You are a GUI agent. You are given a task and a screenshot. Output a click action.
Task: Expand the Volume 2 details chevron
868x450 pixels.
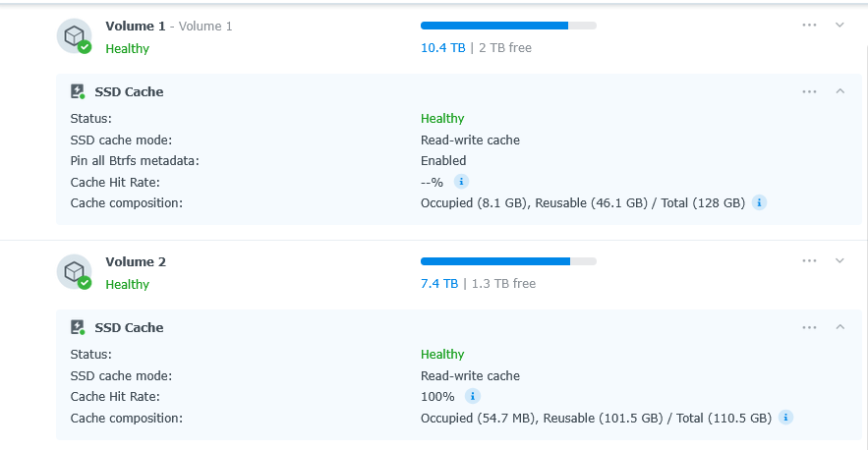(x=839, y=261)
